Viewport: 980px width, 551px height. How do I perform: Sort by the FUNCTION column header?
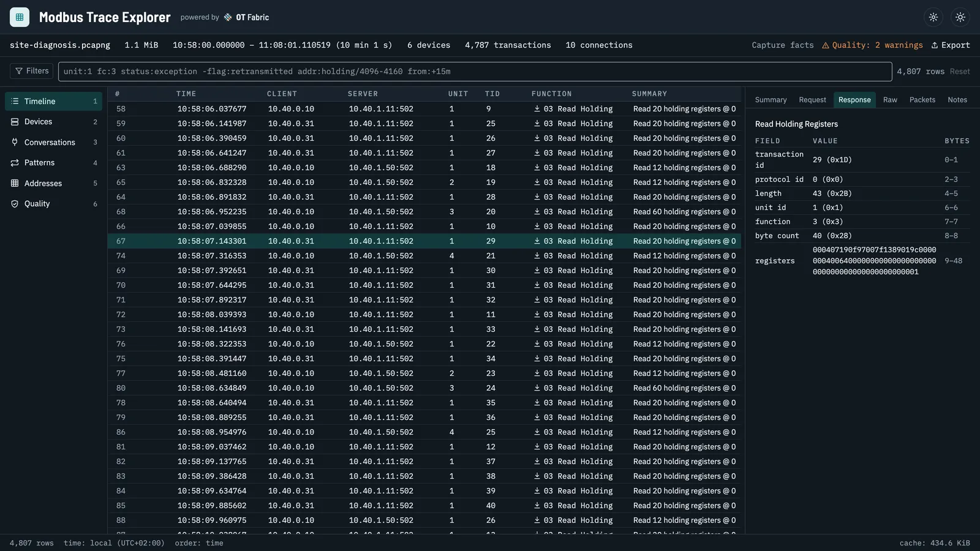pyautogui.click(x=551, y=94)
